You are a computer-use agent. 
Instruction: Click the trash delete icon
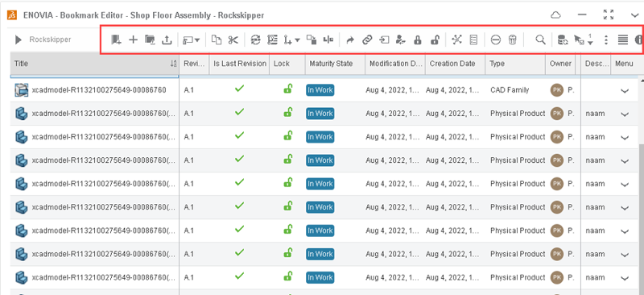click(513, 40)
